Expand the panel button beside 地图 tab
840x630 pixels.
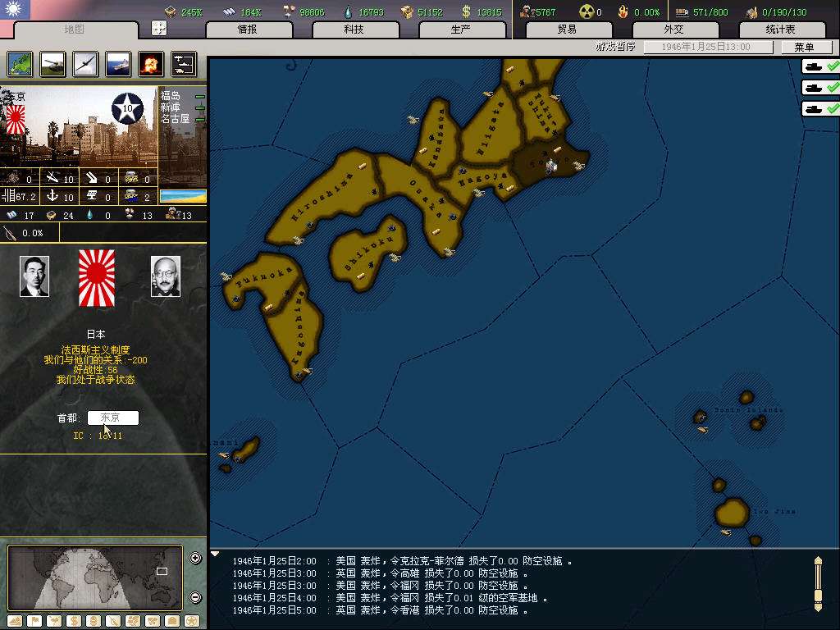pos(159,29)
